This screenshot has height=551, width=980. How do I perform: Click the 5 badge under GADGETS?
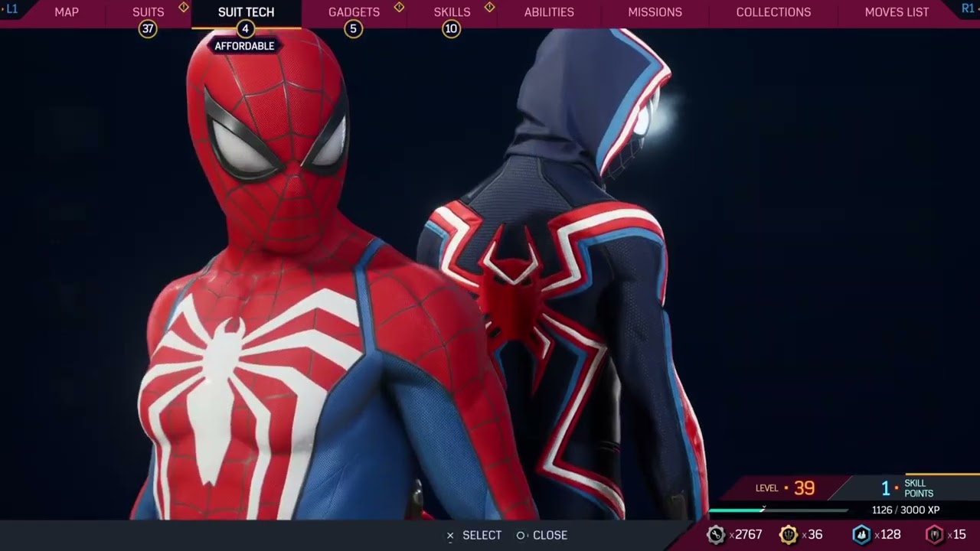pos(353,29)
